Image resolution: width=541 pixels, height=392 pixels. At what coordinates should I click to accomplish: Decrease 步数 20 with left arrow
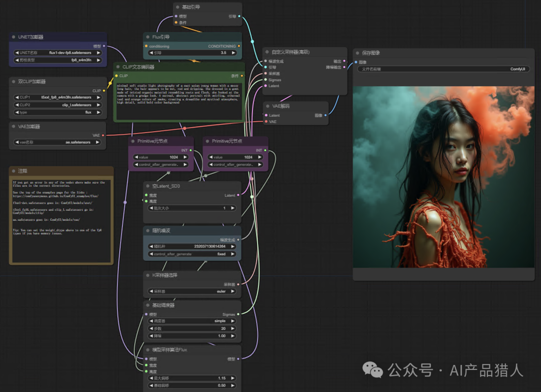(151, 328)
